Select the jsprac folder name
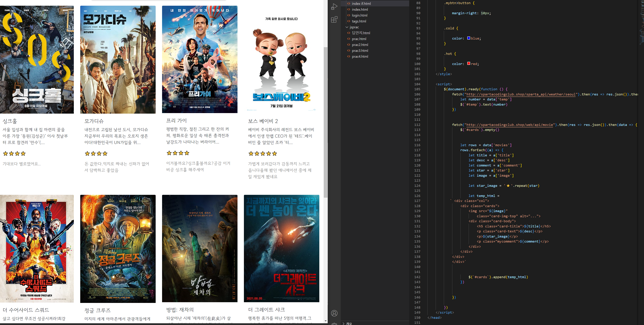 coord(354,27)
